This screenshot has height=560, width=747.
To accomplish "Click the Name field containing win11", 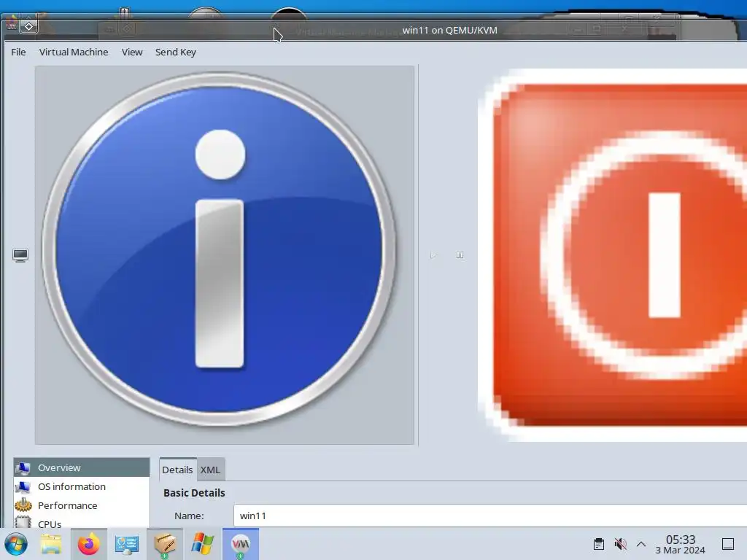I will tap(489, 516).
